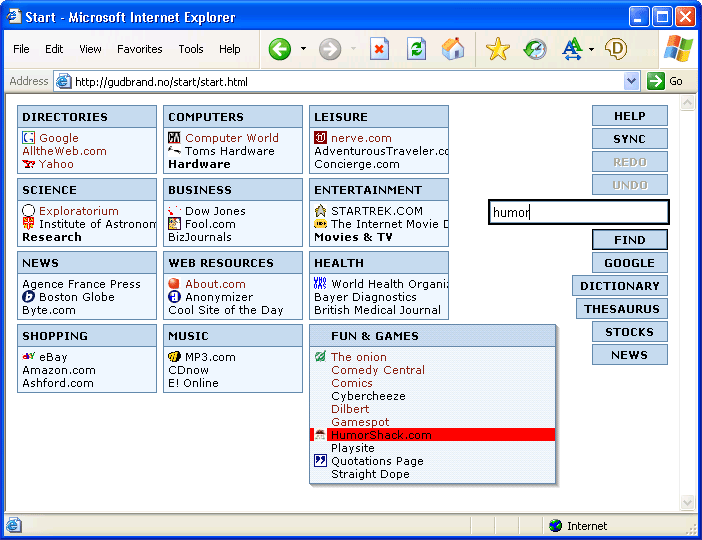Click the Movies & TV subcategory
Screen dimensions: 702x540
(x=353, y=237)
